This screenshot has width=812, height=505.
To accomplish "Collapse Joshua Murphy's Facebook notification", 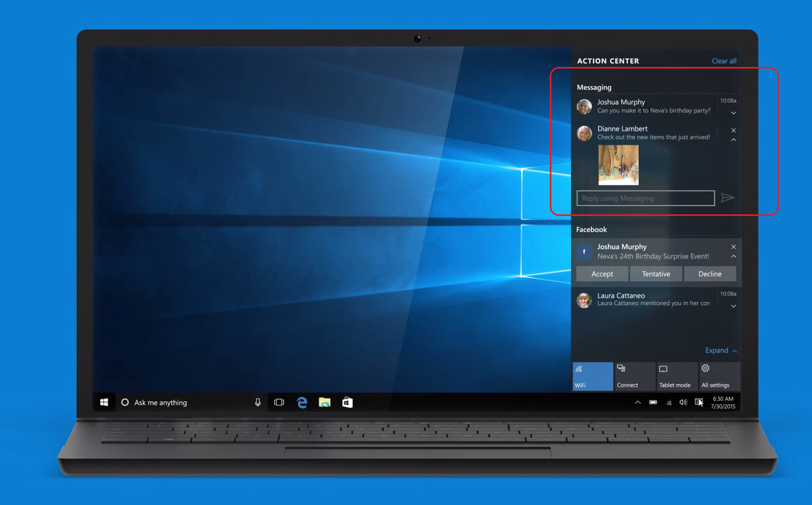I will 734,257.
